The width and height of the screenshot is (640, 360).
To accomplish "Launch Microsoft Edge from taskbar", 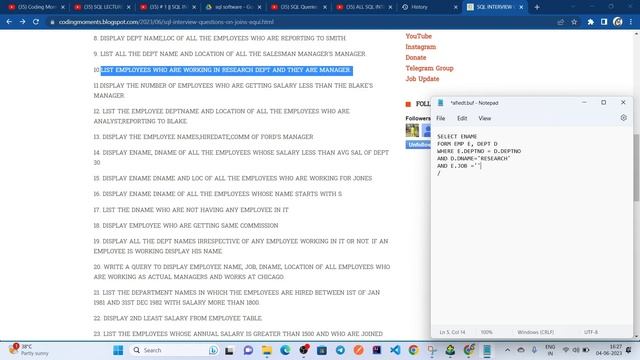I will coord(285,350).
